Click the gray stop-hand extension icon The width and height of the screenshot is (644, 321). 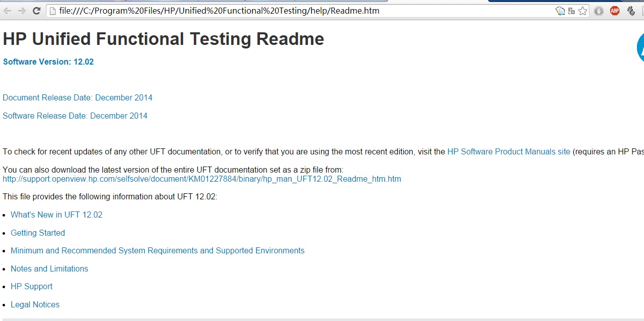(x=599, y=11)
